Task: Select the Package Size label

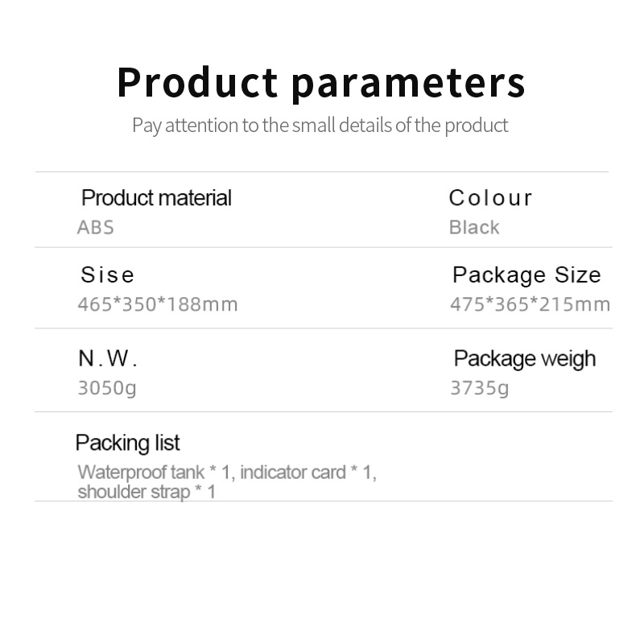Action: click(x=527, y=275)
